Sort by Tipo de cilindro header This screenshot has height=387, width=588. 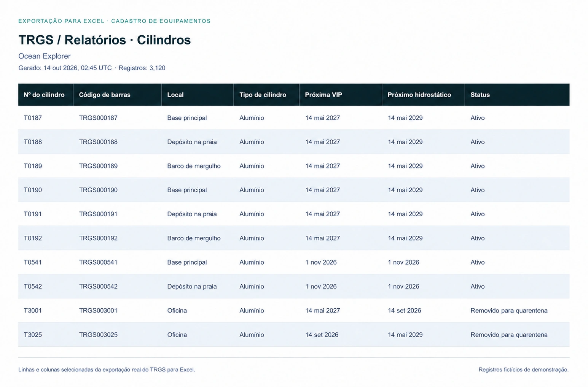[266, 95]
